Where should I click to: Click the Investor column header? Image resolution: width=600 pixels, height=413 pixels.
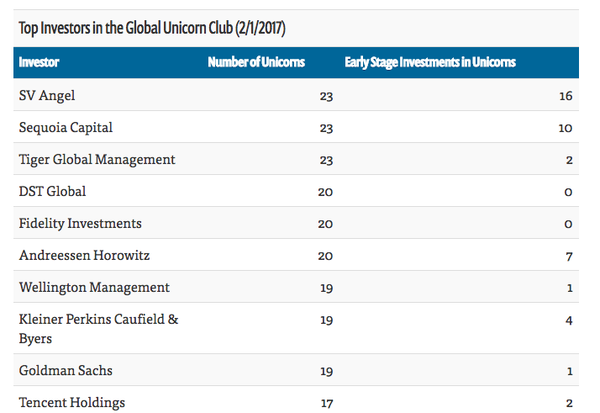pyautogui.click(x=39, y=62)
